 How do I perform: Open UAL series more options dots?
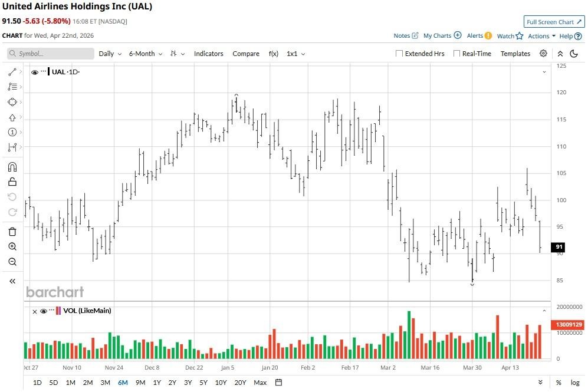tap(44, 71)
